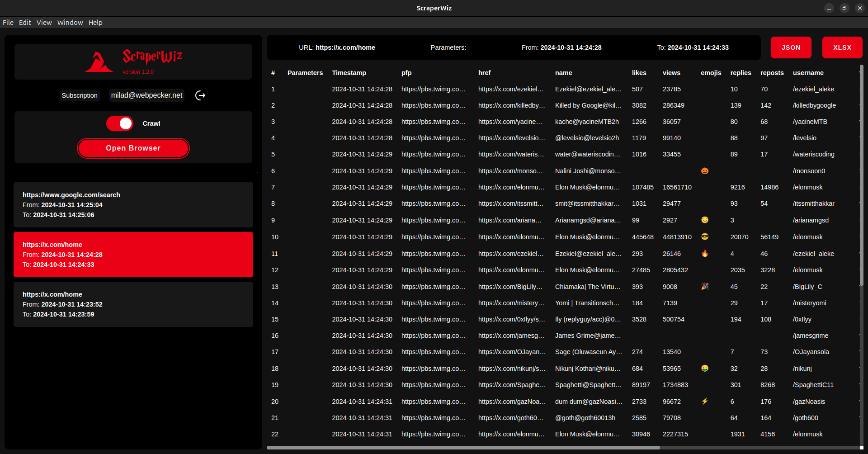Click the likes column header
The width and height of the screenshot is (868, 454).
click(x=639, y=73)
